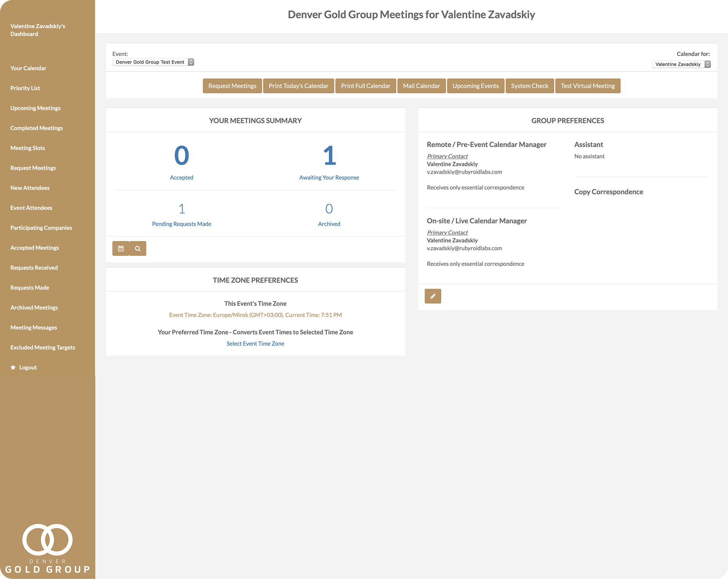
Task: Click the Denver Gold Group logo
Action: pyautogui.click(x=47, y=548)
